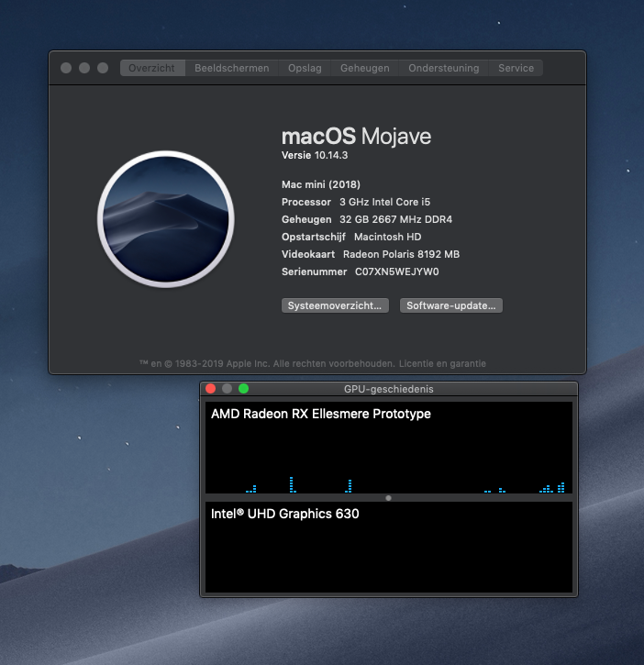This screenshot has width=644, height=665.
Task: Click the Videokaart value Radeon Polaris 8192 MB
Action: point(401,254)
